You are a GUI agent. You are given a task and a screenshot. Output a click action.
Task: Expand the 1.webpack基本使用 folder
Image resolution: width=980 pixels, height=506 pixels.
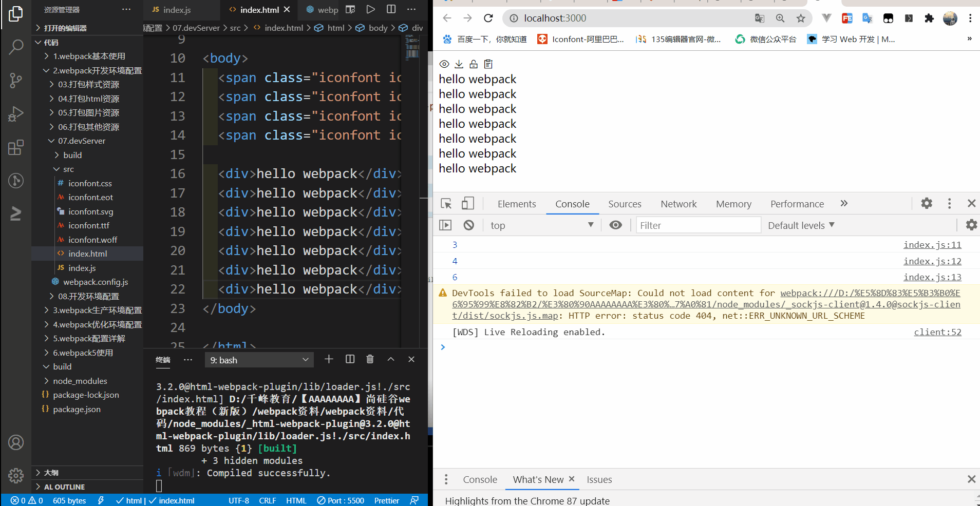[88, 56]
